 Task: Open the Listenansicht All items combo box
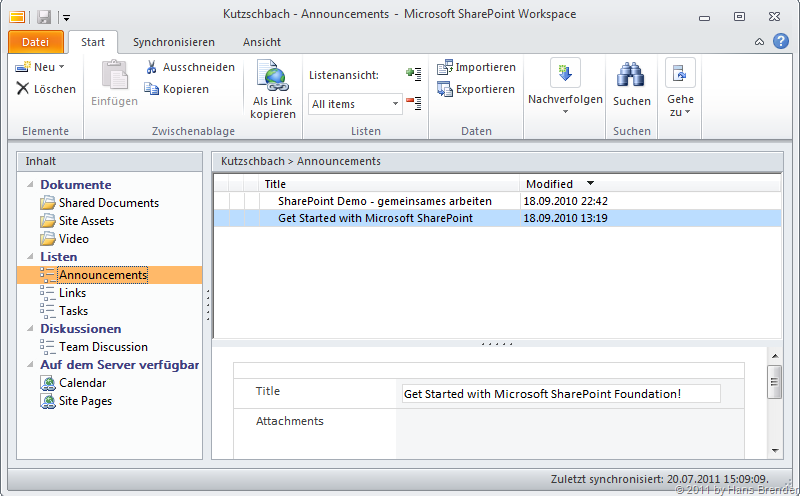354,104
